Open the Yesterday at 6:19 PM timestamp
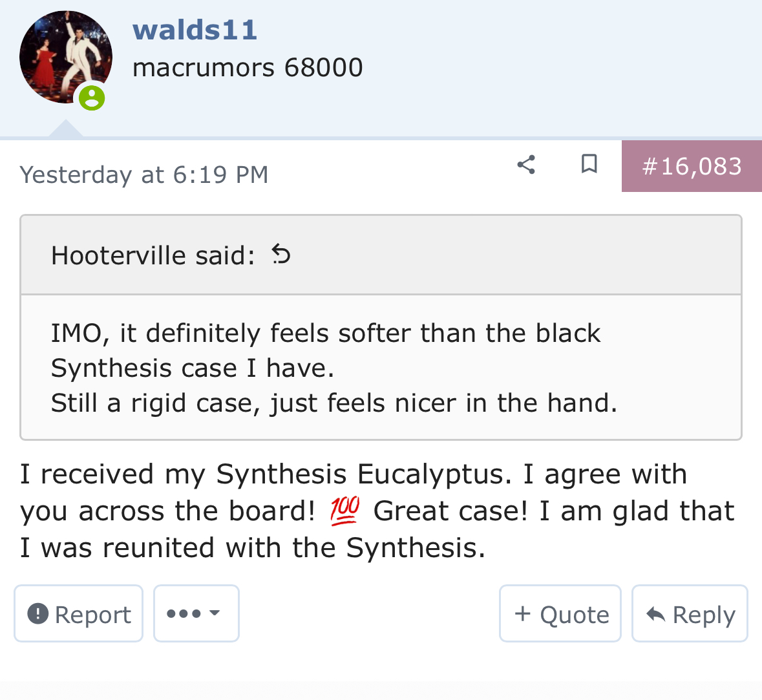Viewport: 762px width, 700px height. [144, 175]
